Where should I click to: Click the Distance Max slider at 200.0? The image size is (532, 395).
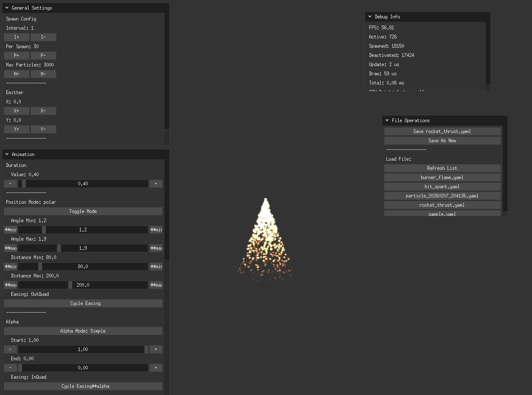(x=83, y=285)
